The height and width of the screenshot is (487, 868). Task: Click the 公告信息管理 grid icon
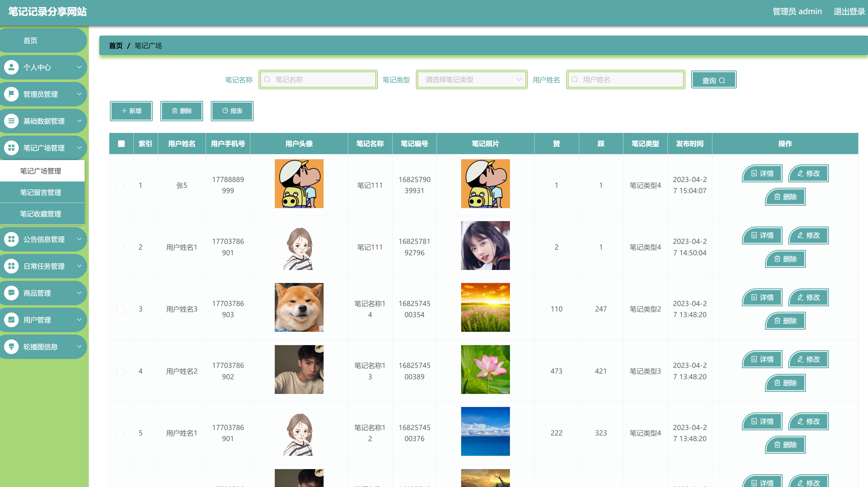[x=11, y=239]
